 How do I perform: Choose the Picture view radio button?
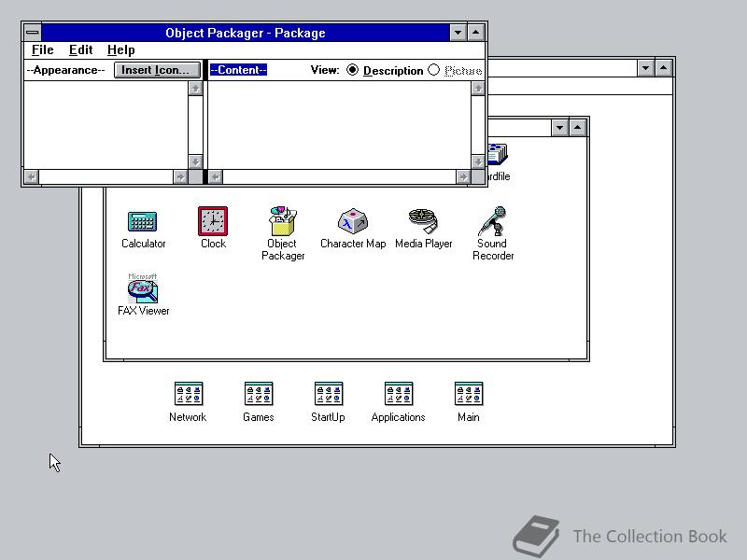coord(433,70)
